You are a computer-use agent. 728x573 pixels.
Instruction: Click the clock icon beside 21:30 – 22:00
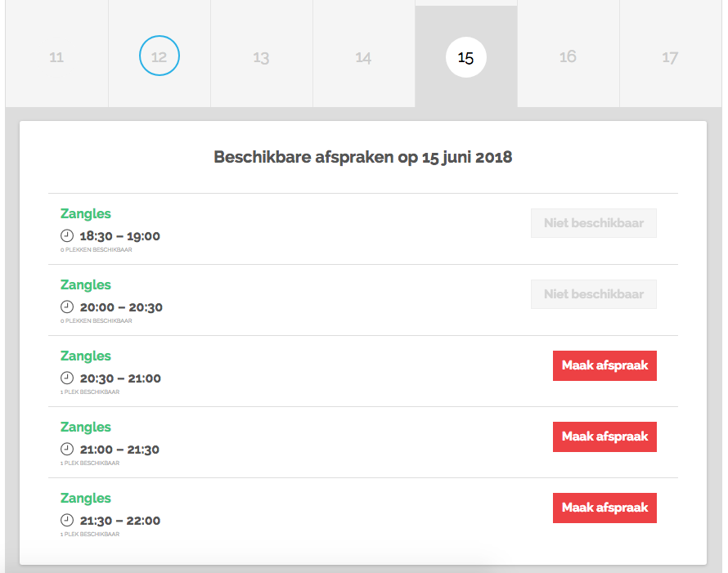(67, 521)
